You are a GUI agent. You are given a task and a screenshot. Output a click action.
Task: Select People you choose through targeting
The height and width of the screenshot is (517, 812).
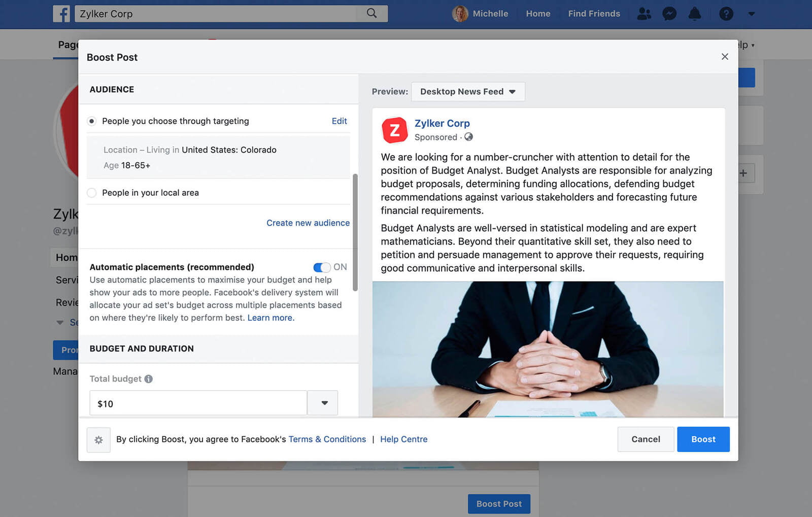92,121
